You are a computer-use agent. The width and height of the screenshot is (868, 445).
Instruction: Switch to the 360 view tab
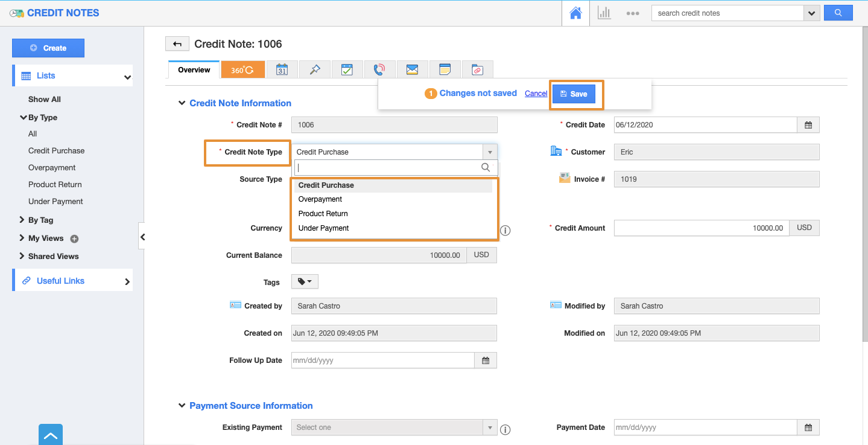click(242, 70)
